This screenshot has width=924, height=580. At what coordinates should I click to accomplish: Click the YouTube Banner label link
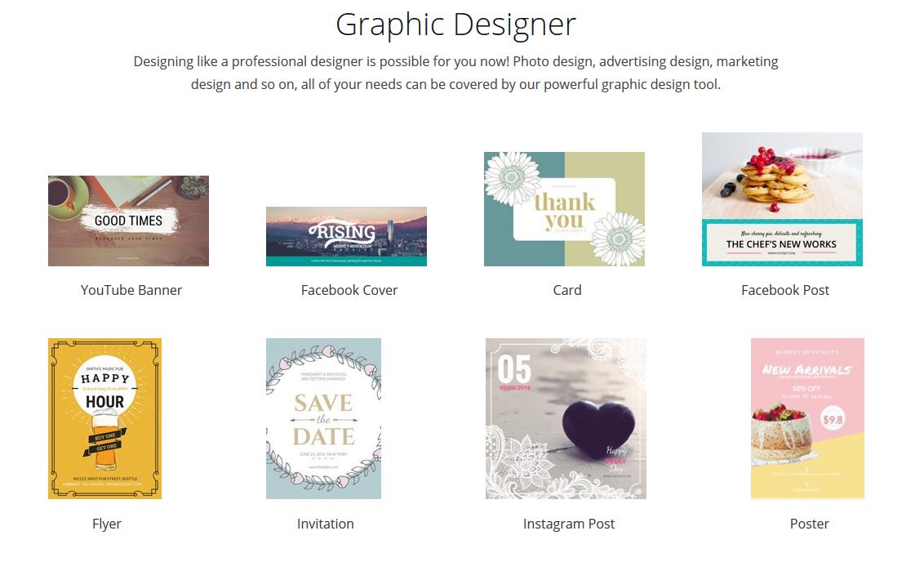[x=131, y=290]
